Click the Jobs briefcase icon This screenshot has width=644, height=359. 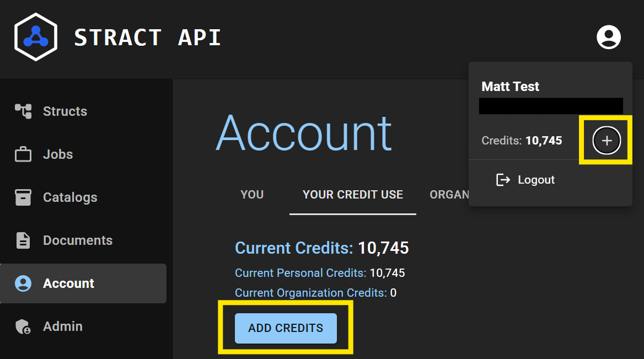[x=23, y=154]
